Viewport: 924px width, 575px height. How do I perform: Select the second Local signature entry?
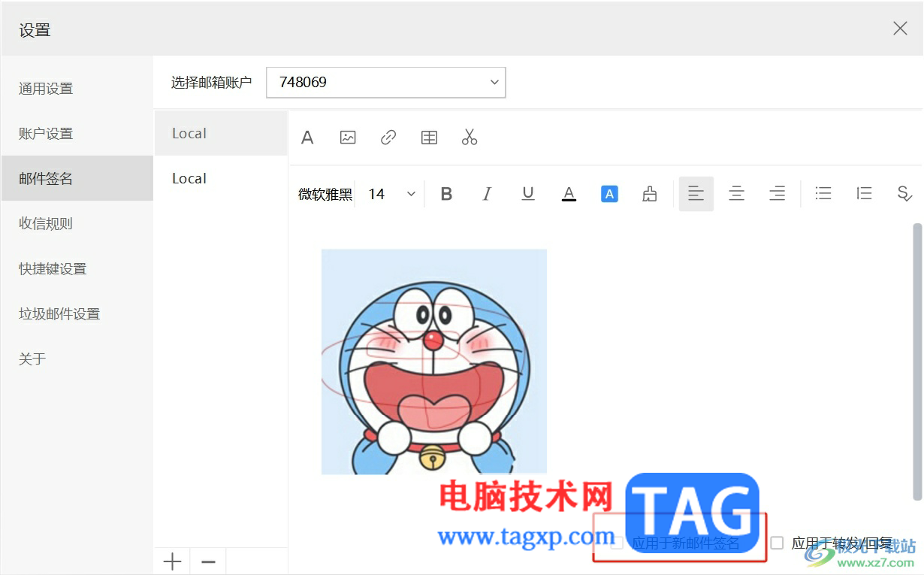tap(221, 179)
